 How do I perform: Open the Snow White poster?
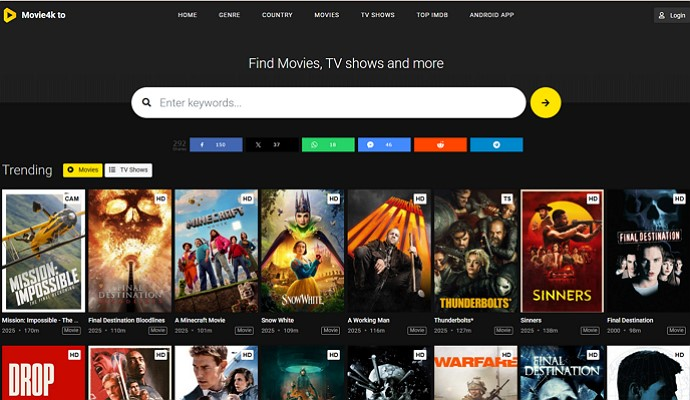coord(302,250)
